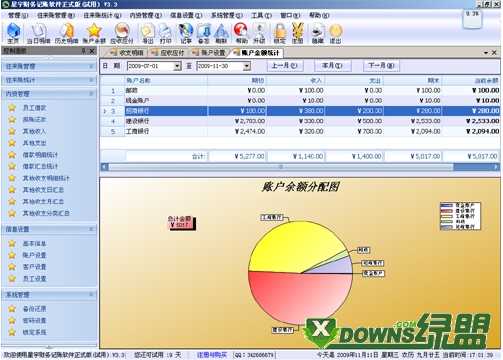This screenshot has width=503, height=360.
Task: Click the 导出 export toolbar icon
Action: (148, 33)
